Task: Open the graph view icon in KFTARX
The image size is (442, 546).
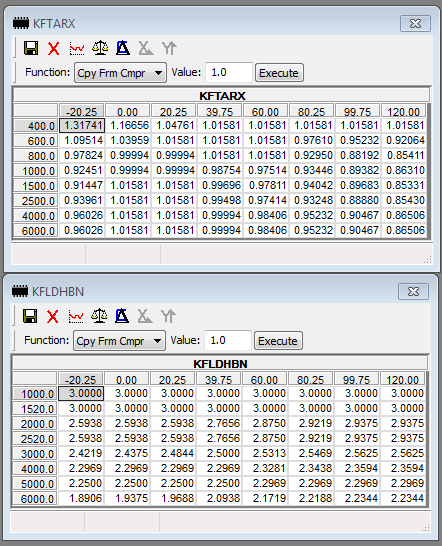Action: [77, 48]
